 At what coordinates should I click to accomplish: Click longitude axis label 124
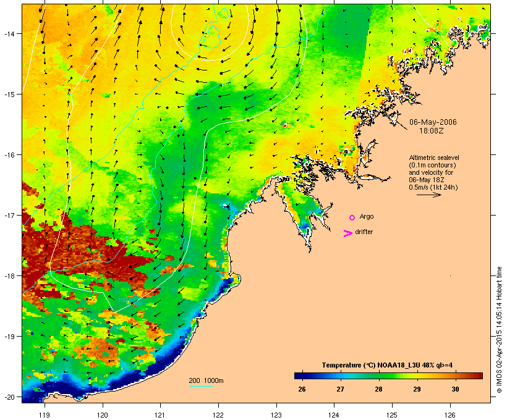334,415
